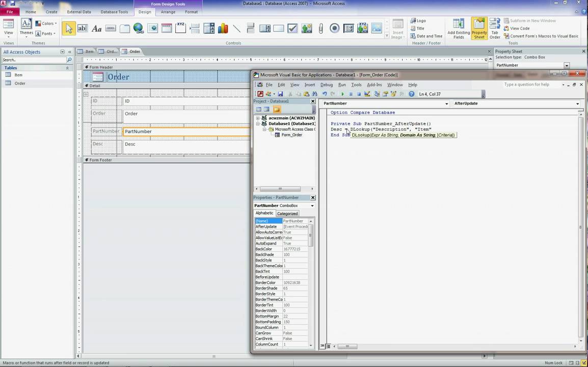The height and width of the screenshot is (367, 588).
Task: Select the Combo Box control icon
Action: tap(209, 28)
